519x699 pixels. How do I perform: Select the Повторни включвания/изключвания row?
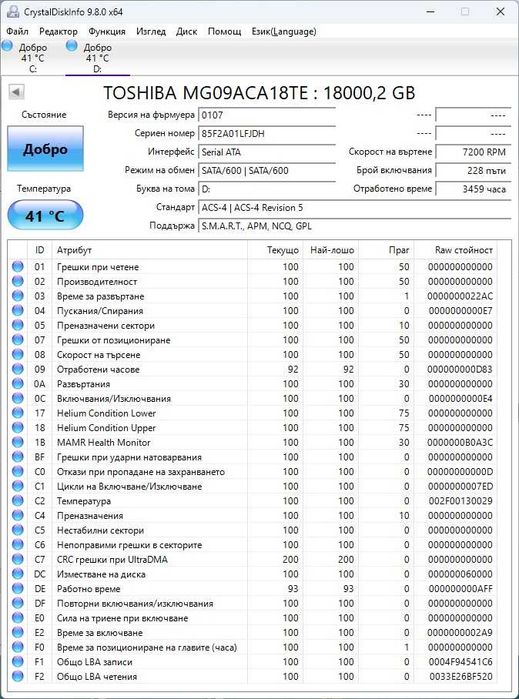tap(252, 603)
